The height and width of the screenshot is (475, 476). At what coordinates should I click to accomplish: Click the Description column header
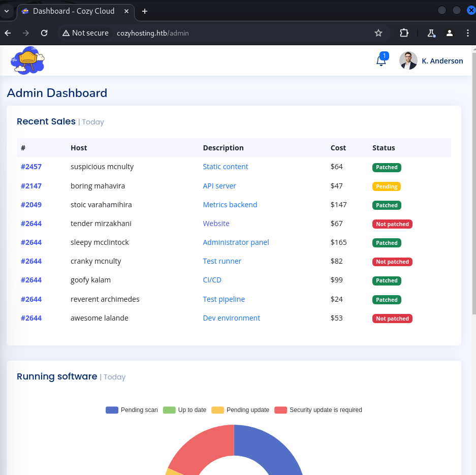pos(223,148)
